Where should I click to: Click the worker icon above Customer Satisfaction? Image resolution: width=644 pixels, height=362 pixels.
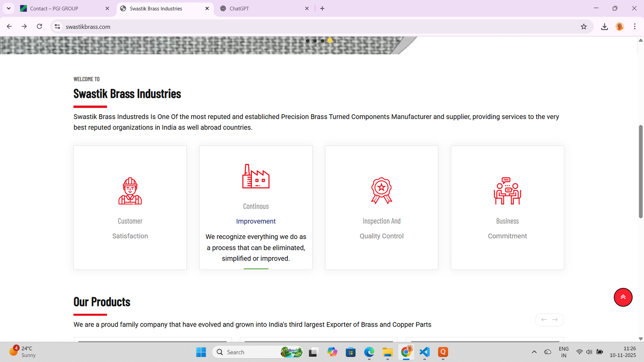[x=130, y=191]
